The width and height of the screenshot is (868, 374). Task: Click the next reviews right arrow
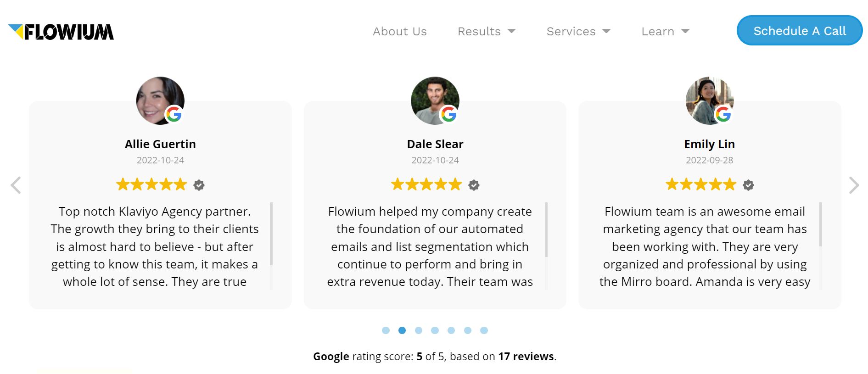pyautogui.click(x=853, y=185)
